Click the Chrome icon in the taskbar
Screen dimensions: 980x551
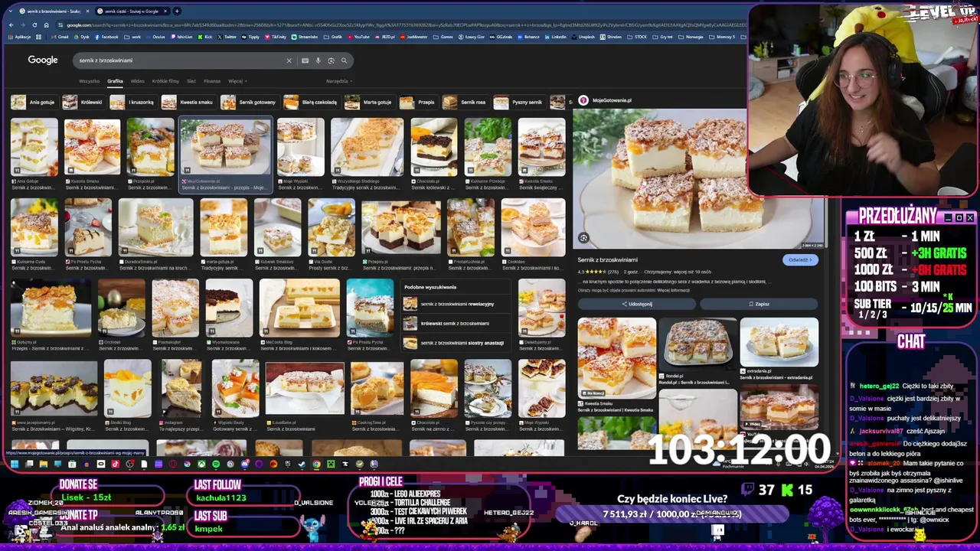[316, 464]
